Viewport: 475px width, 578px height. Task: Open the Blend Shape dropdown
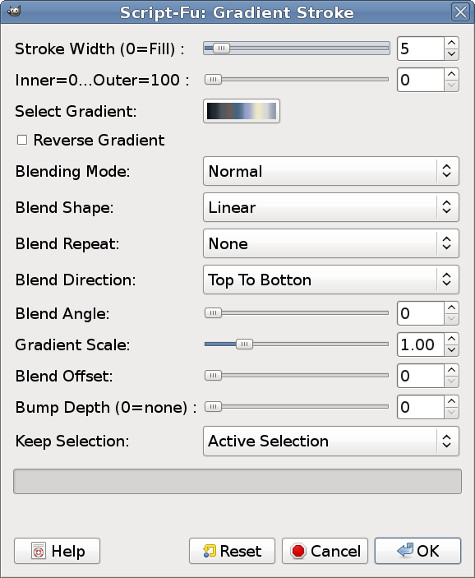(331, 207)
